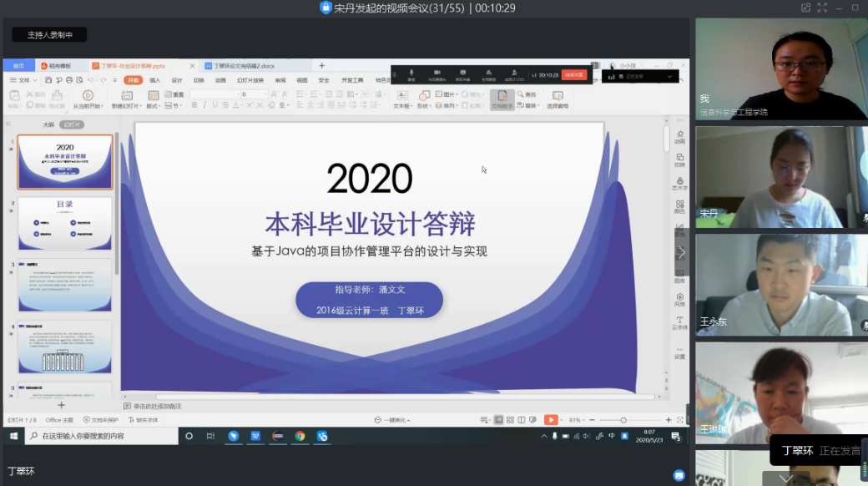Open Chrome from the Windows taskbar
This screenshot has width=868, height=486.
[300, 436]
